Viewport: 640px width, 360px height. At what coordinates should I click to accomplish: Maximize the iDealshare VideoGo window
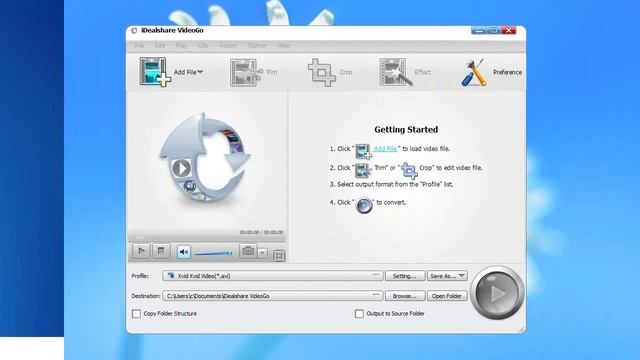pyautogui.click(x=494, y=30)
